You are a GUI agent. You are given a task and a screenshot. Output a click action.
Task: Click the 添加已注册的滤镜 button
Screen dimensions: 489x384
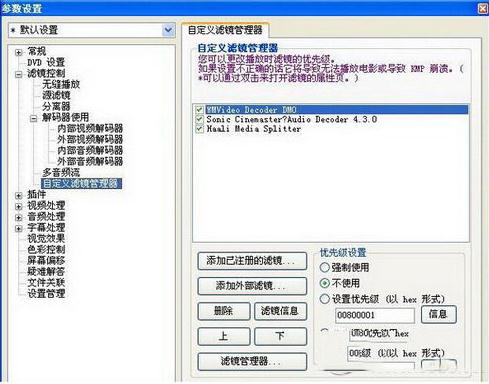[x=252, y=261]
